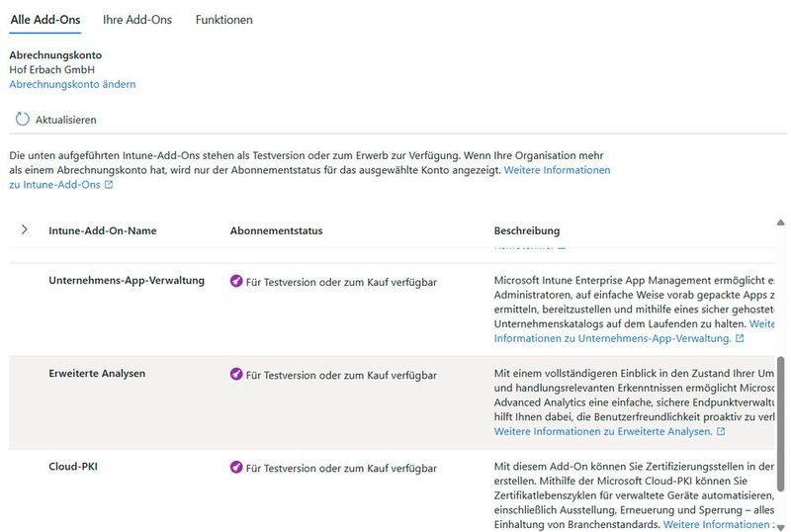Open the Ihre Add-Ons tab
This screenshot has width=791, height=532.
pos(137,20)
